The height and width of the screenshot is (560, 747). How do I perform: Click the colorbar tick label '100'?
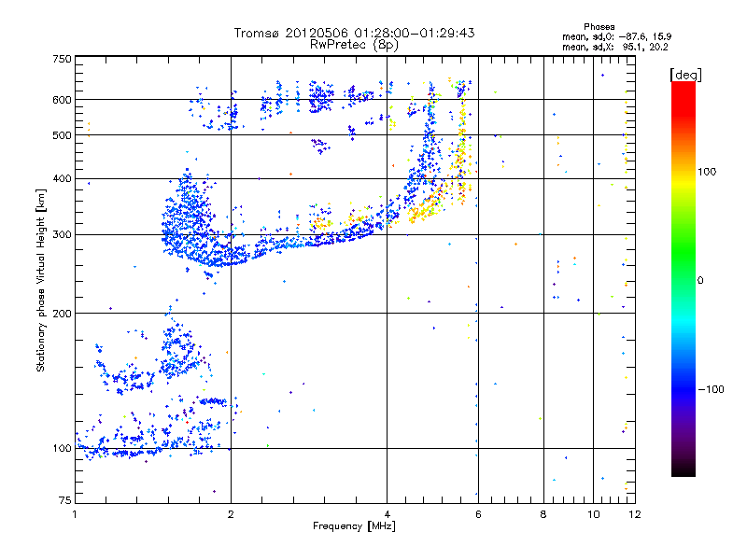coord(707,172)
